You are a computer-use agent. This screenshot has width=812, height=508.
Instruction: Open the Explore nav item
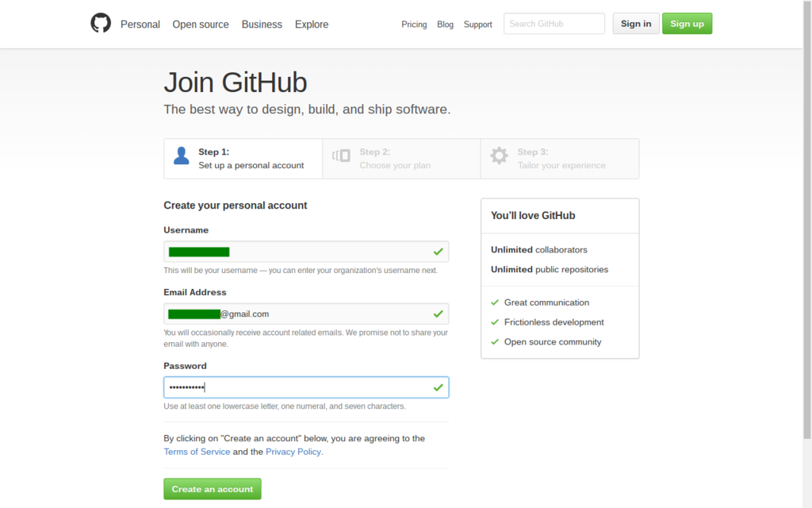[x=312, y=25]
